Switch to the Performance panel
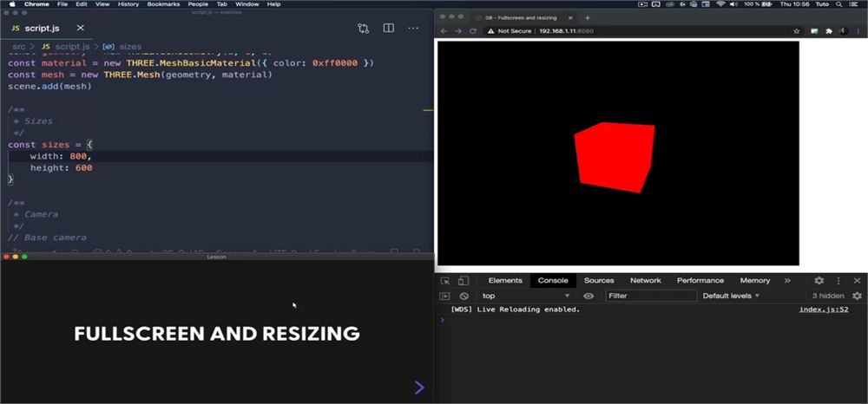The width and height of the screenshot is (868, 404). (700, 281)
